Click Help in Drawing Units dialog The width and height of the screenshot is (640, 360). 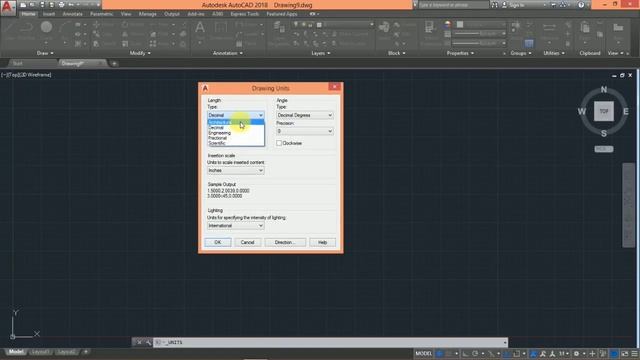coord(322,242)
